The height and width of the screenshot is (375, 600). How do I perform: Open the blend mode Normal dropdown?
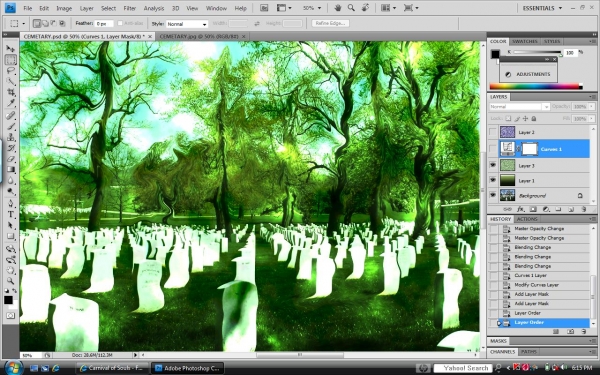(519, 107)
